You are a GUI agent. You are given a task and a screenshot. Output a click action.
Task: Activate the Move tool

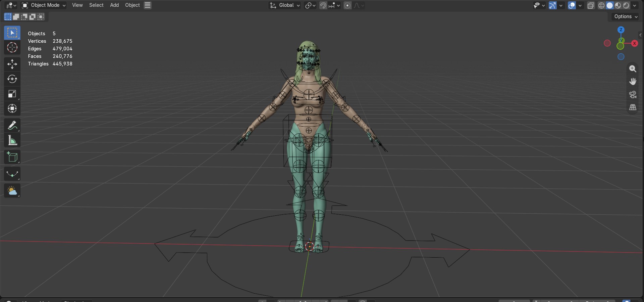[12, 64]
